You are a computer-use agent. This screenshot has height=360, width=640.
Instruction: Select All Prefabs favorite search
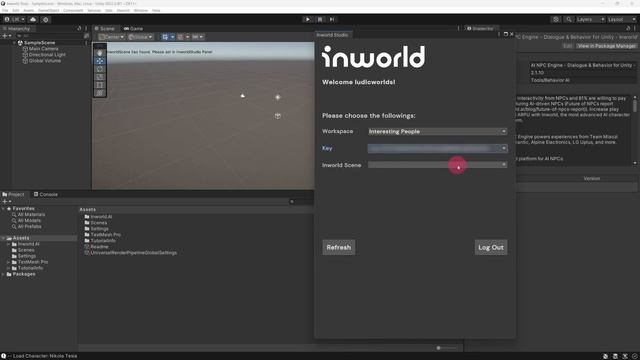pyautogui.click(x=27, y=227)
